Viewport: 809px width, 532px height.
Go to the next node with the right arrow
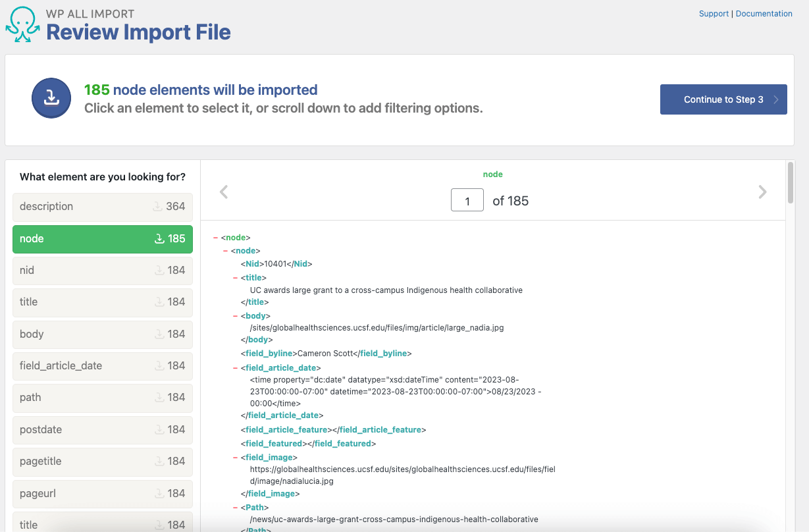[762, 192]
